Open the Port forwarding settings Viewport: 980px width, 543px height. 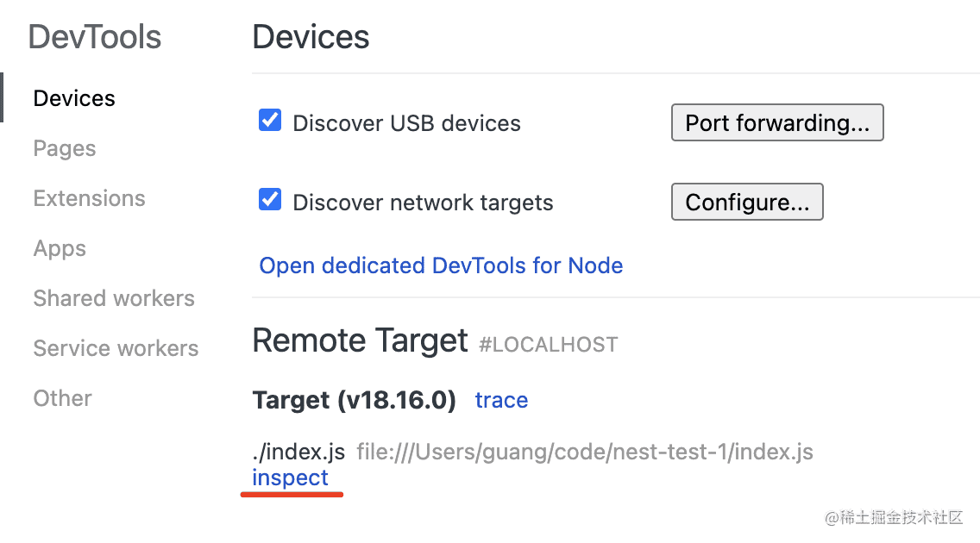click(777, 123)
